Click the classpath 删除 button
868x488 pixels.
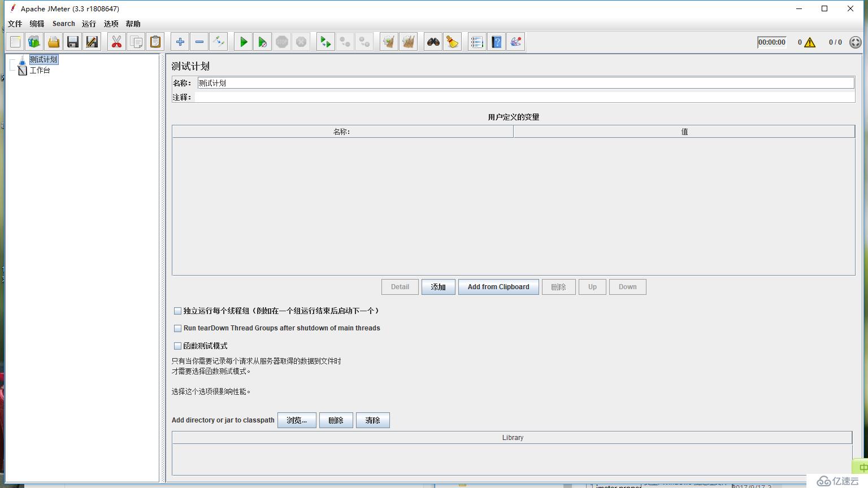point(336,420)
